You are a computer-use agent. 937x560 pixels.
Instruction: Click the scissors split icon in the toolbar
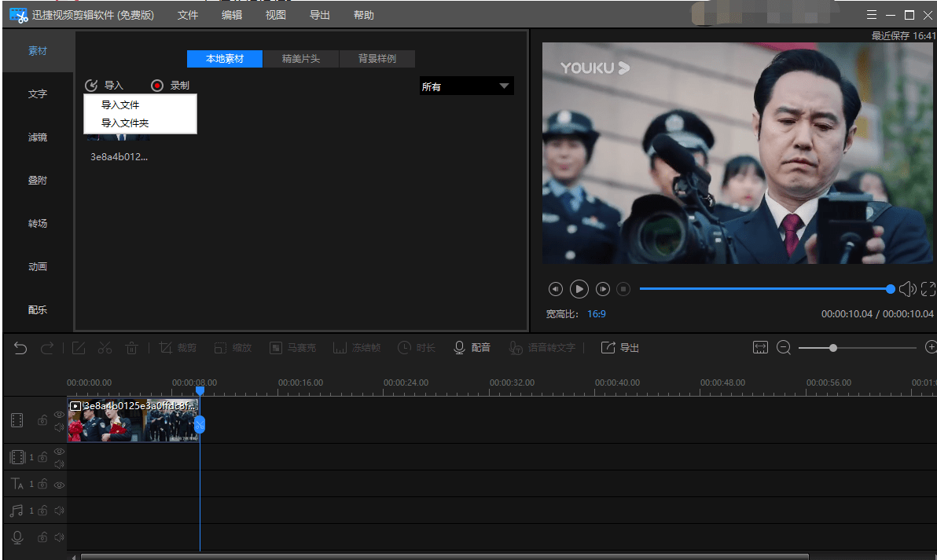pyautogui.click(x=105, y=347)
